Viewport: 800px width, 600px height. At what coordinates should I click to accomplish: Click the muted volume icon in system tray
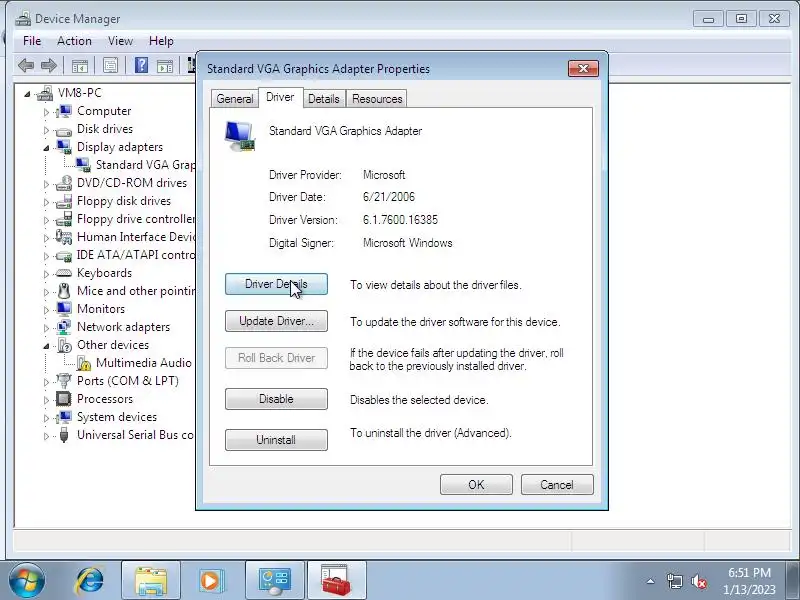pyautogui.click(x=698, y=581)
